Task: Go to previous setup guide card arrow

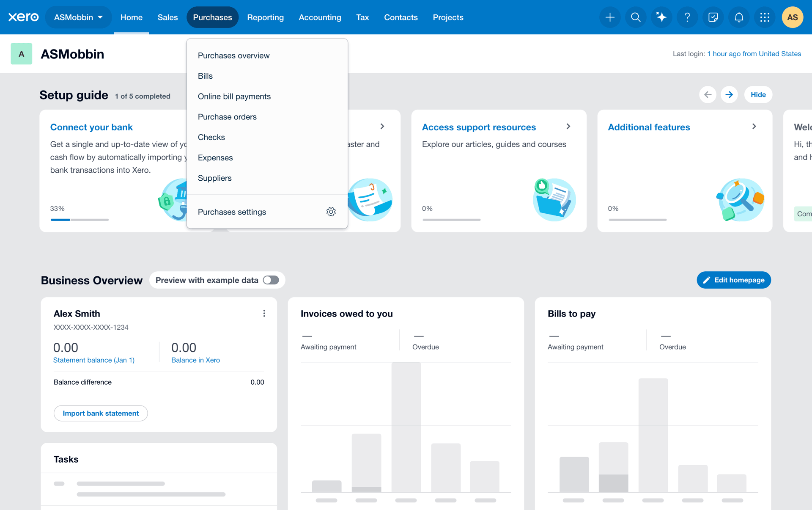Action: click(x=708, y=94)
